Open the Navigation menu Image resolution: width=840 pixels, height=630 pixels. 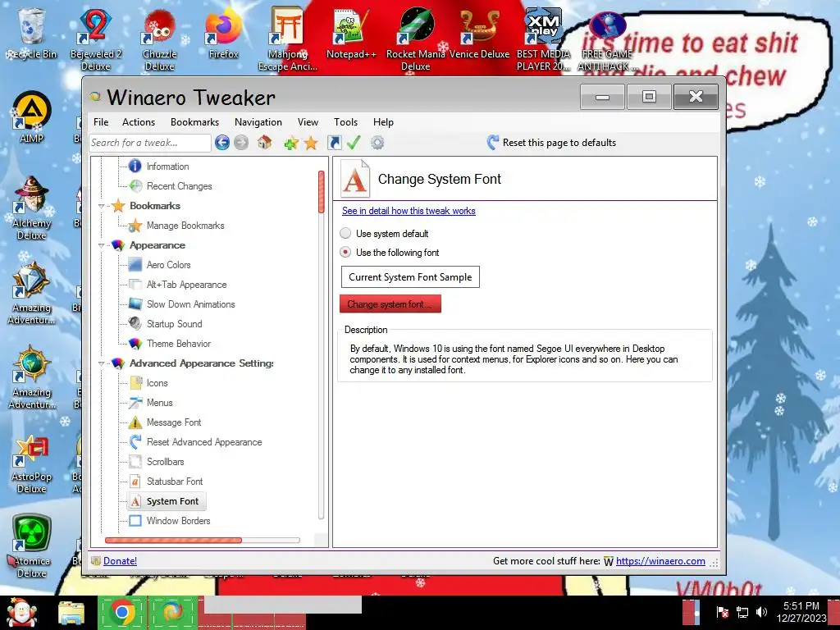tap(258, 122)
